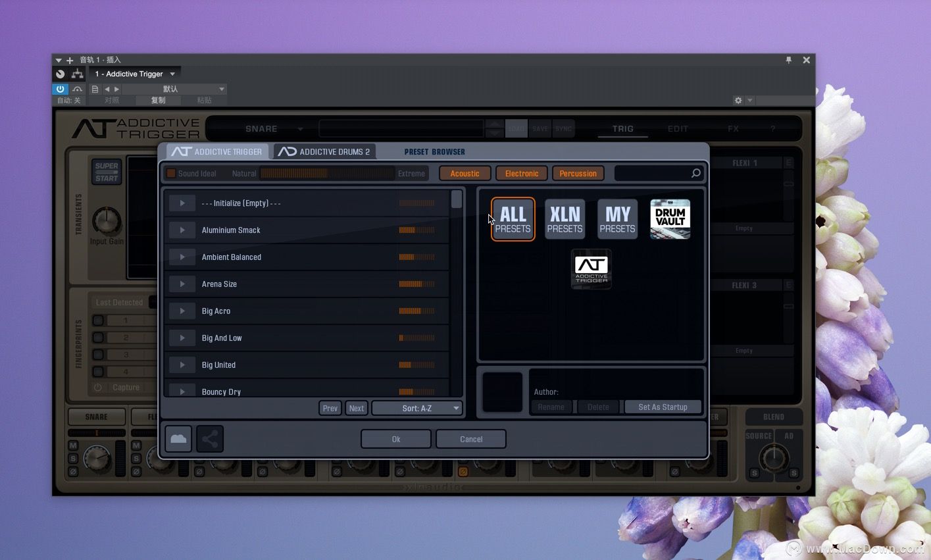Image resolution: width=931 pixels, height=560 pixels.
Task: Click the Blend knob
Action: (774, 457)
